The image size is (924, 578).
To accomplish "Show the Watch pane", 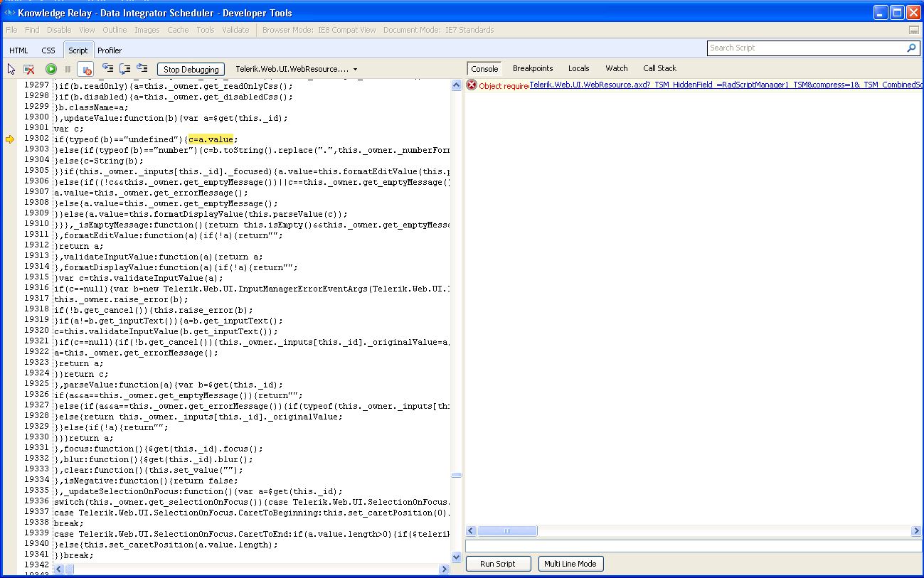I will [617, 68].
